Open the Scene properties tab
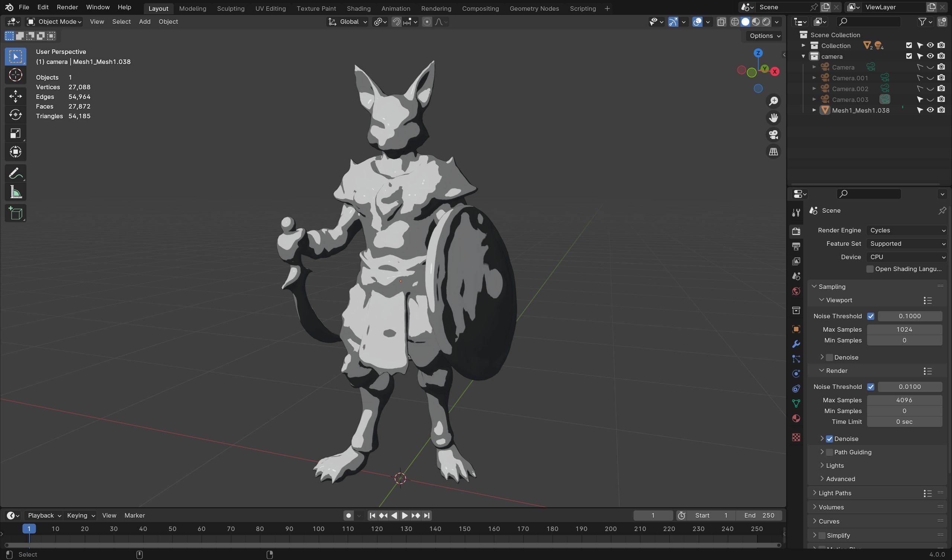 pos(796,276)
